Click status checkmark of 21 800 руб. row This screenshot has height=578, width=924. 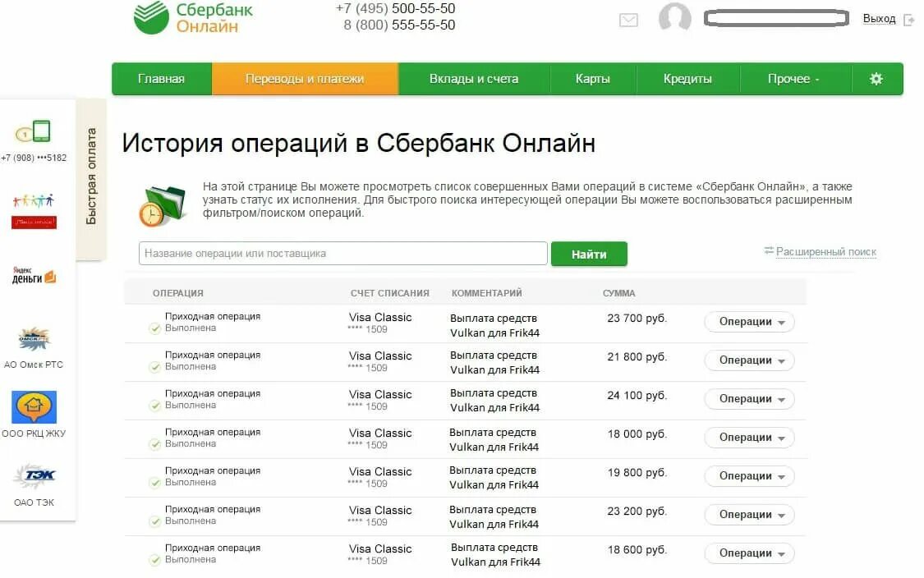(155, 368)
